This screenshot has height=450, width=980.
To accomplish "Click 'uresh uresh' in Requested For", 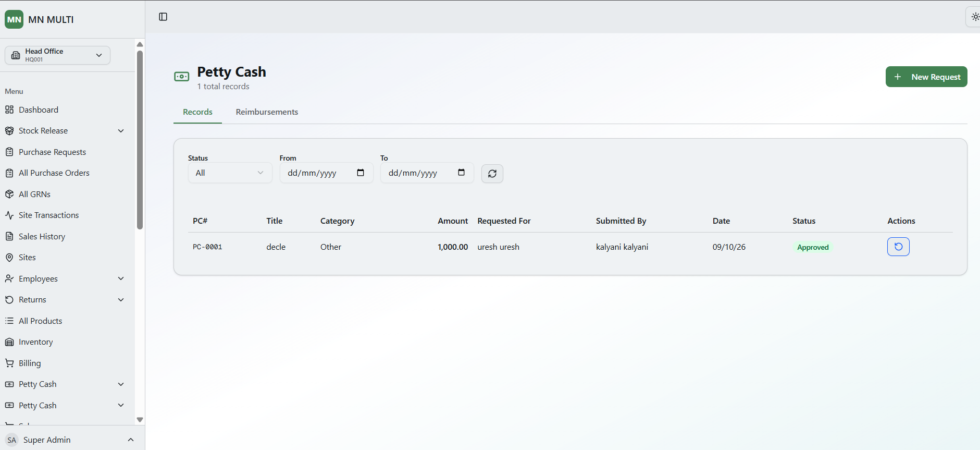I will pos(498,247).
